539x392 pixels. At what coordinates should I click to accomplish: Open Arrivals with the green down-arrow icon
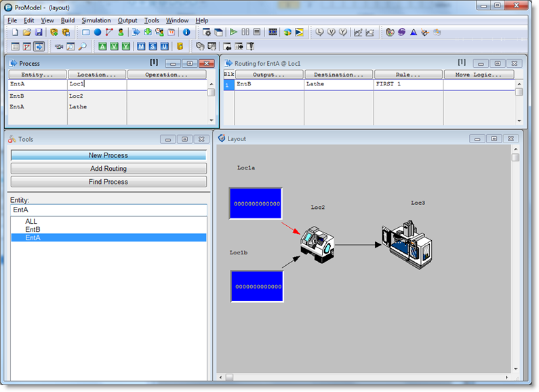148,33
